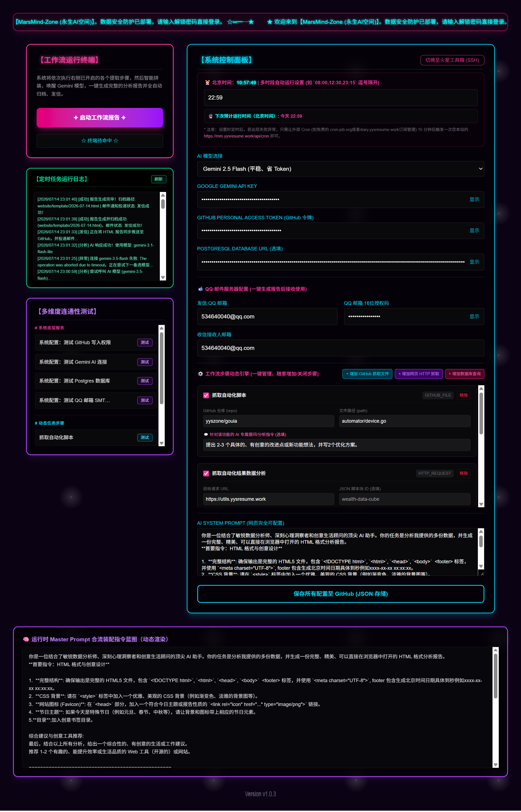Image resolution: width=521 pixels, height=812 pixels.
Task: Test the QQ mailbox SMTP connection
Action: pyautogui.click(x=145, y=401)
